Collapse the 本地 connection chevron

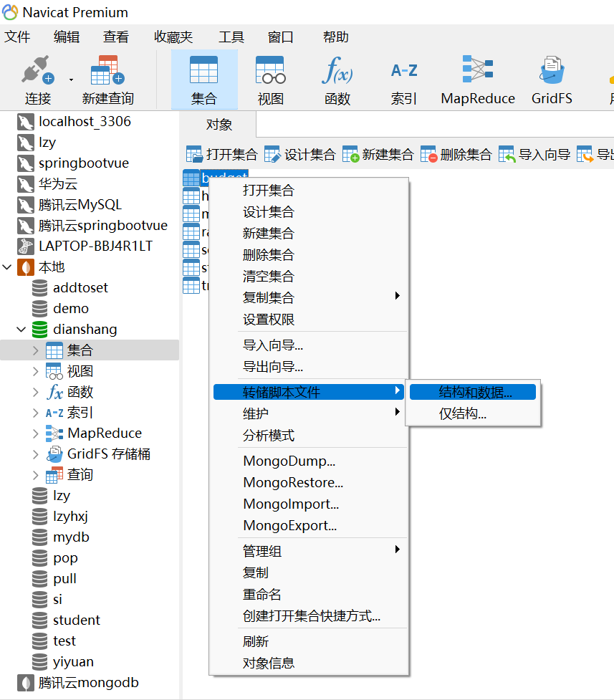pyautogui.click(x=7, y=267)
